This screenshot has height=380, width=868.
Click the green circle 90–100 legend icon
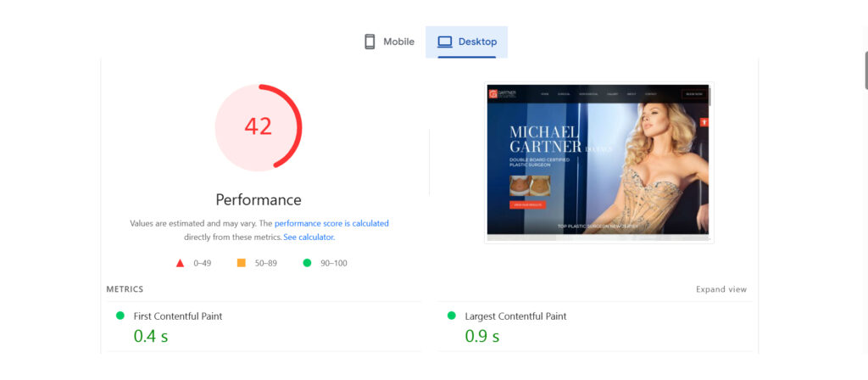click(307, 263)
